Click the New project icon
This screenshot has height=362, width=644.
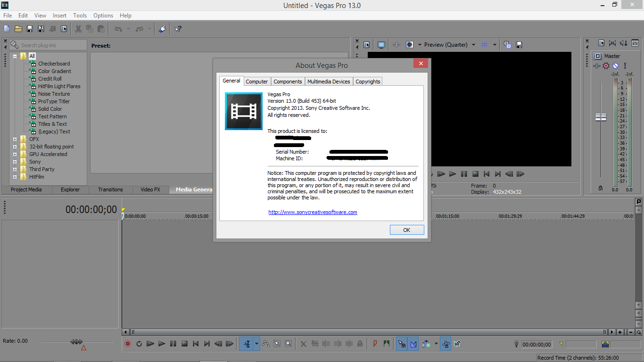pos(7,29)
